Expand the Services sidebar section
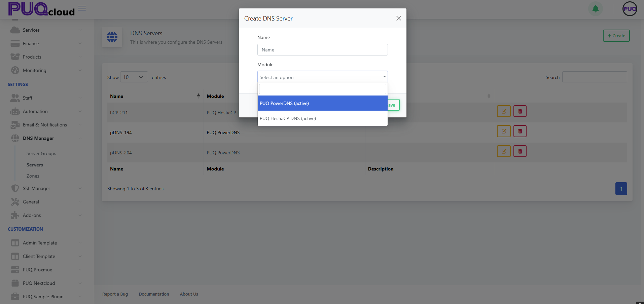This screenshot has height=304, width=644. (31, 30)
